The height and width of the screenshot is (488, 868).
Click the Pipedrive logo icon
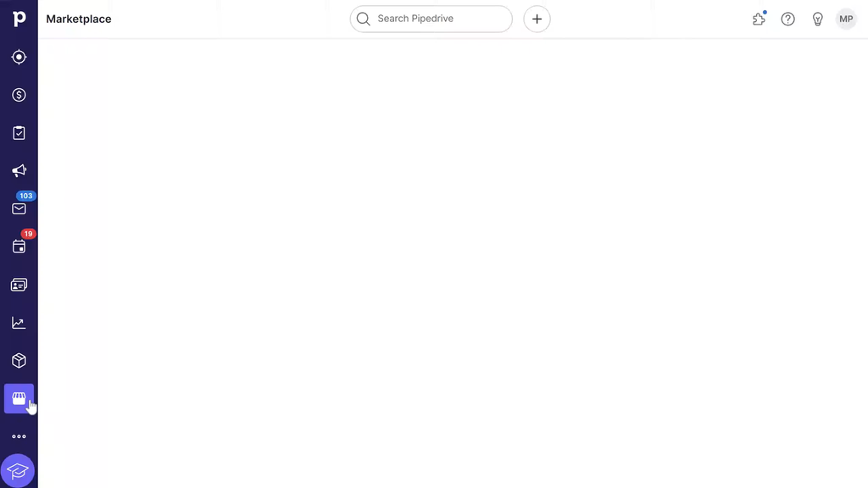(19, 19)
